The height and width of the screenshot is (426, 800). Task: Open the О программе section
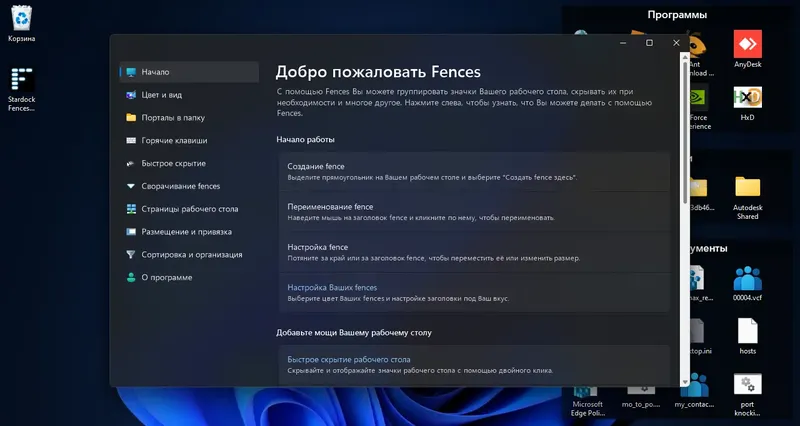189,278
